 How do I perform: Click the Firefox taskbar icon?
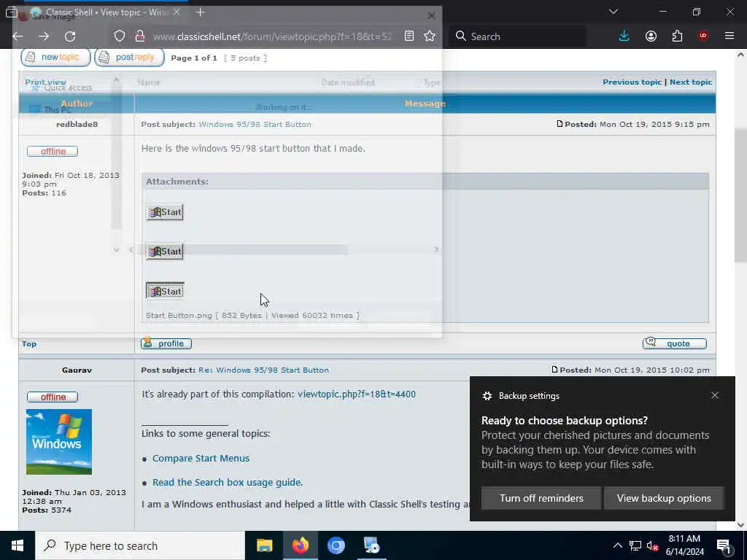tap(300, 545)
